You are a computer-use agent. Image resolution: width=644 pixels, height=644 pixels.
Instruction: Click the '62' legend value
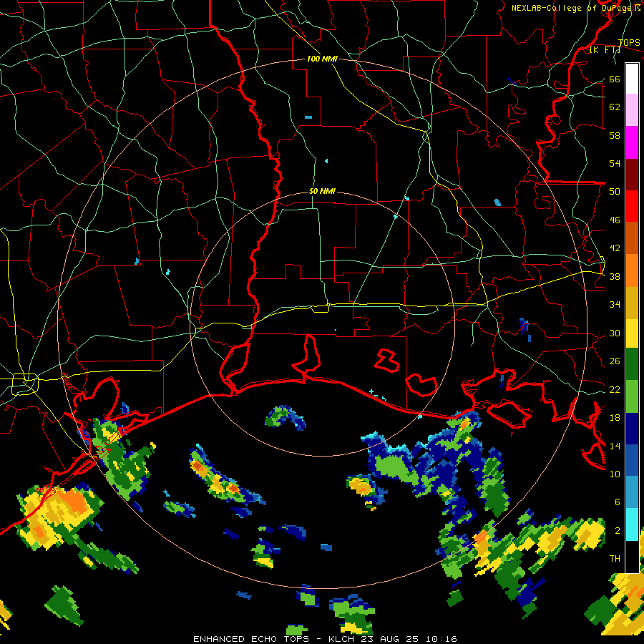tap(615, 107)
